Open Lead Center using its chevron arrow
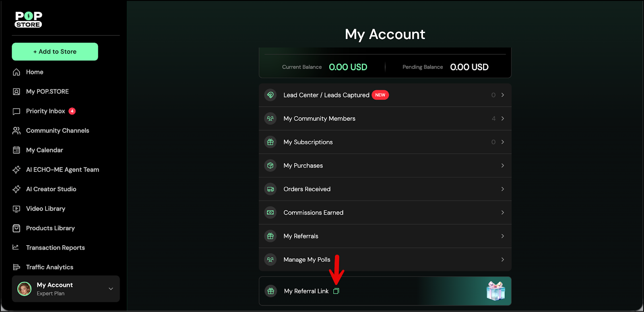 coord(502,95)
